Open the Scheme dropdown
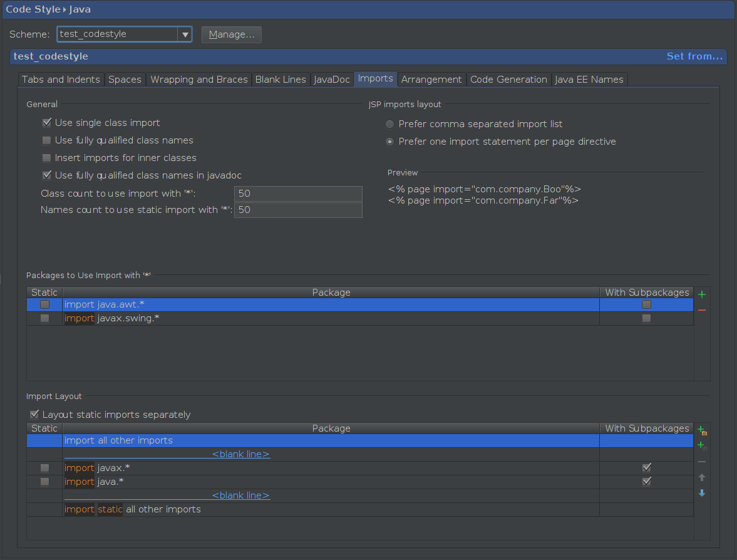 click(185, 34)
